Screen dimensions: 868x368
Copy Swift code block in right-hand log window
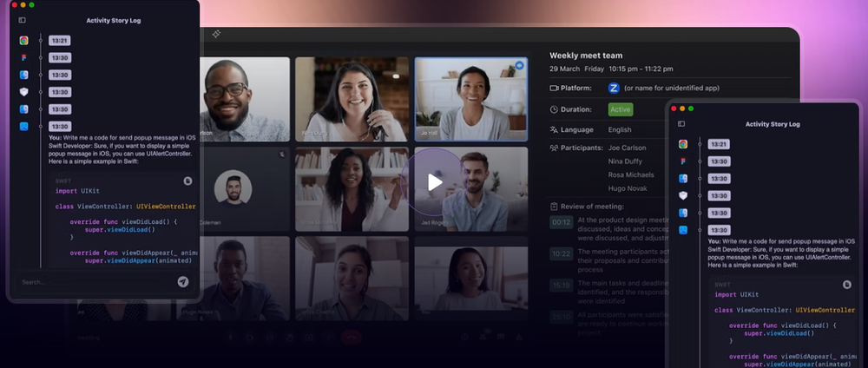[x=846, y=285]
